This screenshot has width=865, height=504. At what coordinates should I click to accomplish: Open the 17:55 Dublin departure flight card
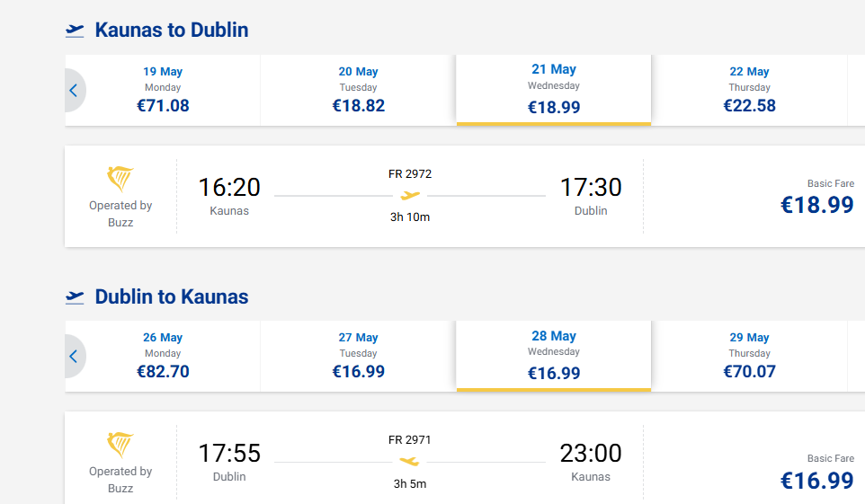pyautogui.click(x=465, y=457)
